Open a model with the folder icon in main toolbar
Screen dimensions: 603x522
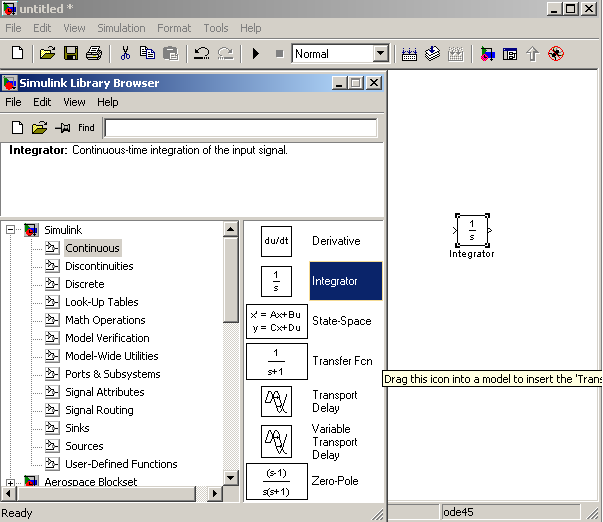pyautogui.click(x=47, y=53)
